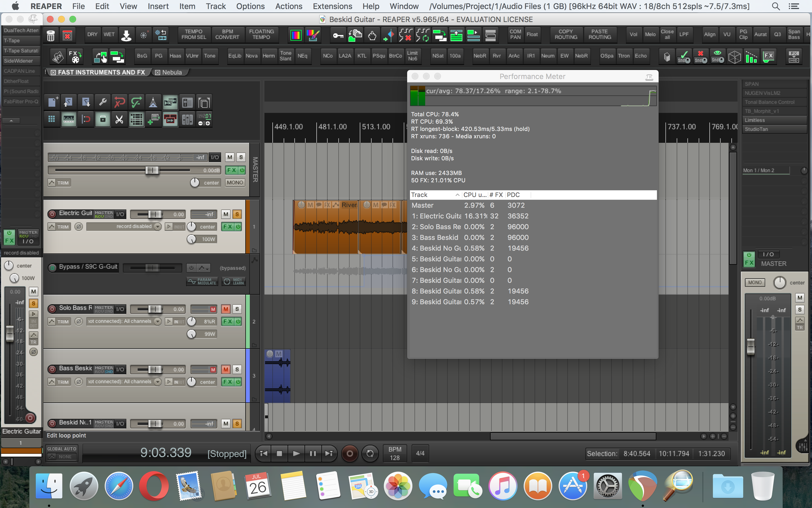Click Electric Guitar pan knob labeled center
Screen dimensions: 812x508
coord(191,227)
